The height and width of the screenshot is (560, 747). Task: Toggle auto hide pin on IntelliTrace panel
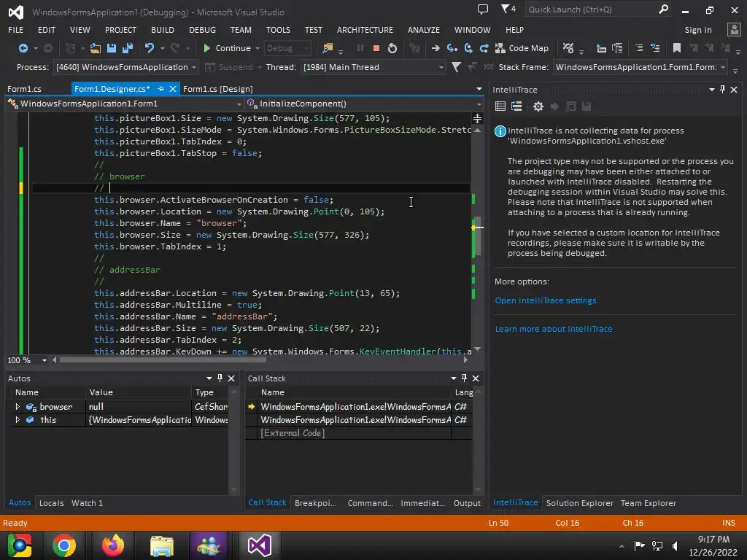[x=723, y=90]
